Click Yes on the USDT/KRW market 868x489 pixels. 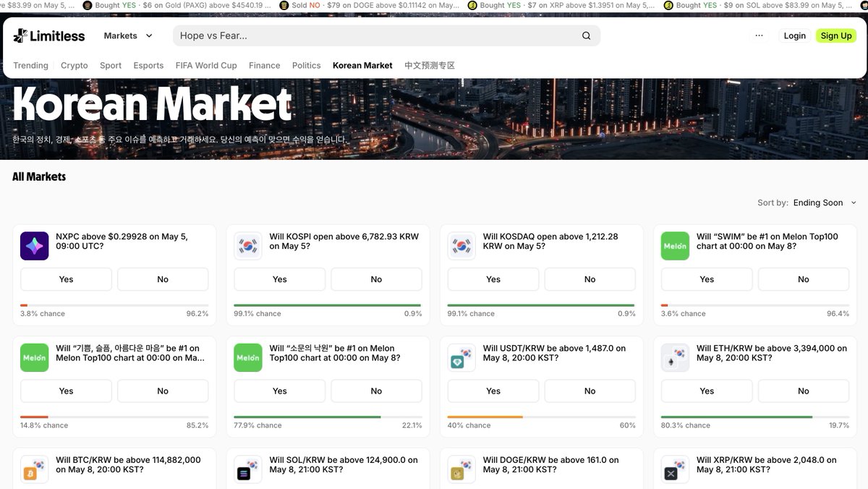(x=493, y=391)
